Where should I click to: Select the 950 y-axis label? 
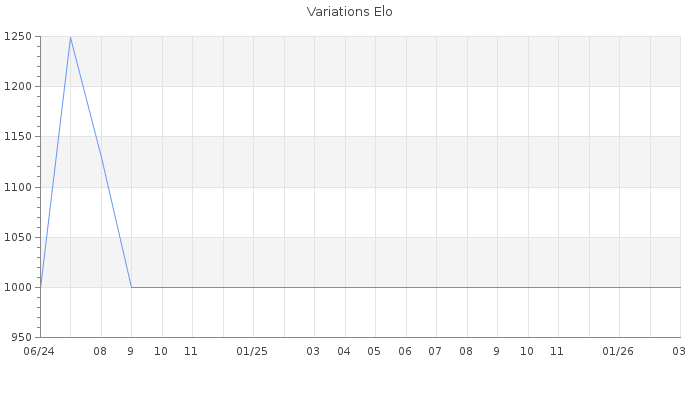point(20,337)
